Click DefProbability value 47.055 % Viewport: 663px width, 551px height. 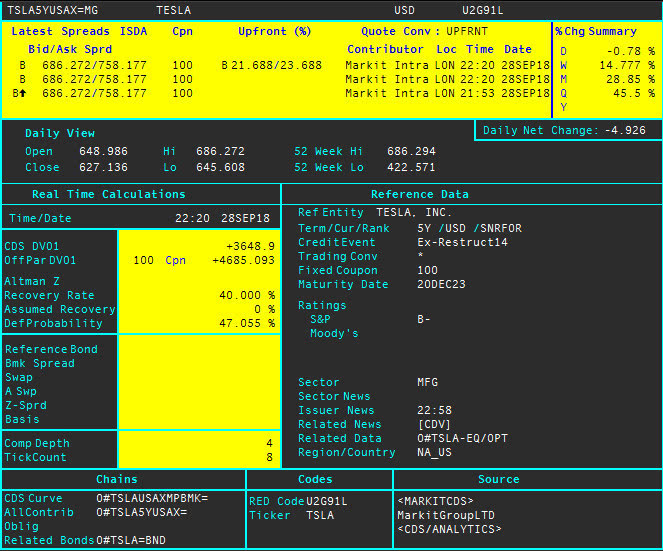pos(247,323)
